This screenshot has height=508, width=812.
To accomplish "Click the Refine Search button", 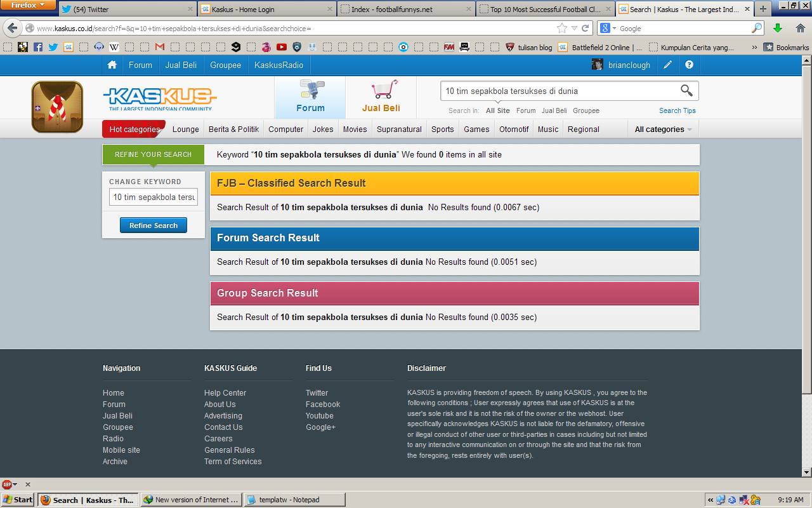I will point(154,225).
